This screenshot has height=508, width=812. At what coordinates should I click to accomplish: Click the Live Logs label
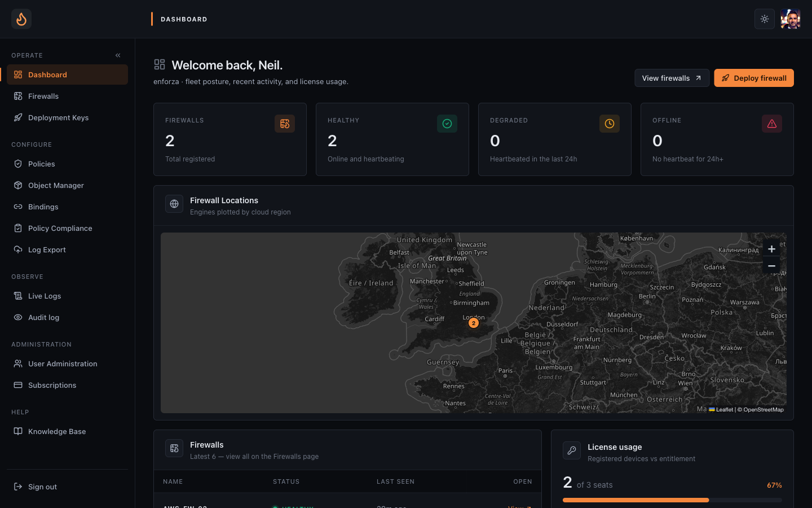click(45, 296)
